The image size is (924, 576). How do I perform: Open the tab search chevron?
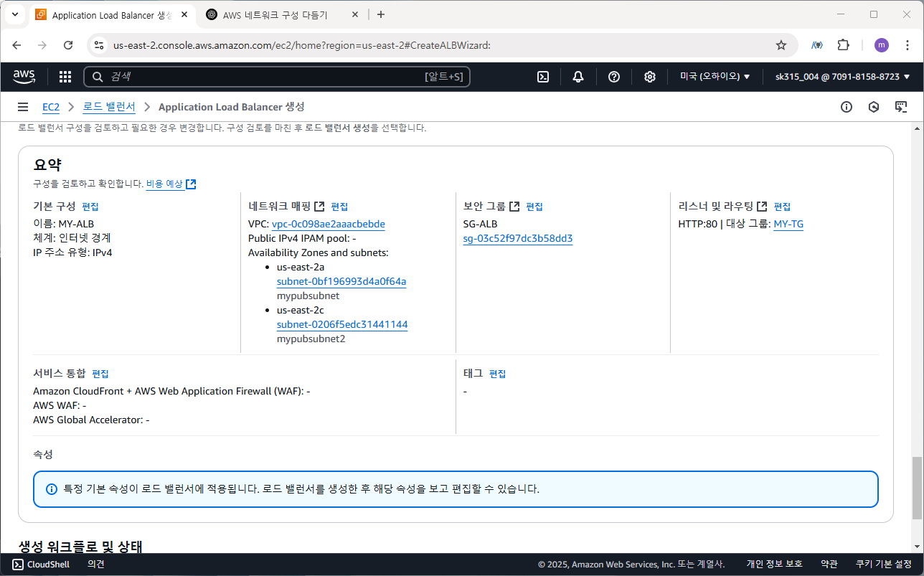(14, 14)
